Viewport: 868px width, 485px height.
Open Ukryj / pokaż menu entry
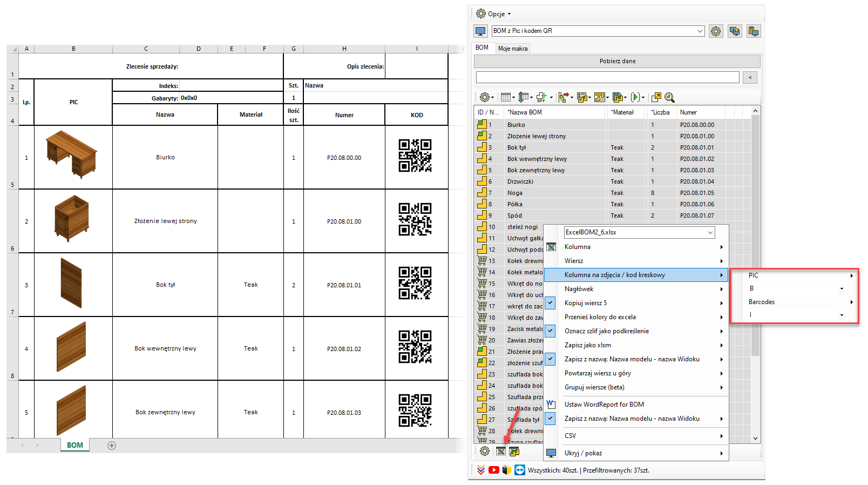point(636,453)
